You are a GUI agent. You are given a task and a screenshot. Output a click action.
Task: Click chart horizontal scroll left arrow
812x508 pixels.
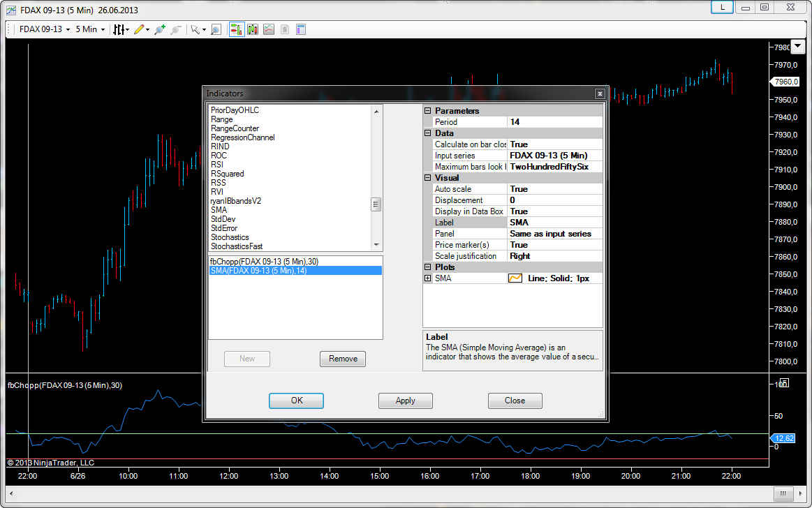click(11, 493)
